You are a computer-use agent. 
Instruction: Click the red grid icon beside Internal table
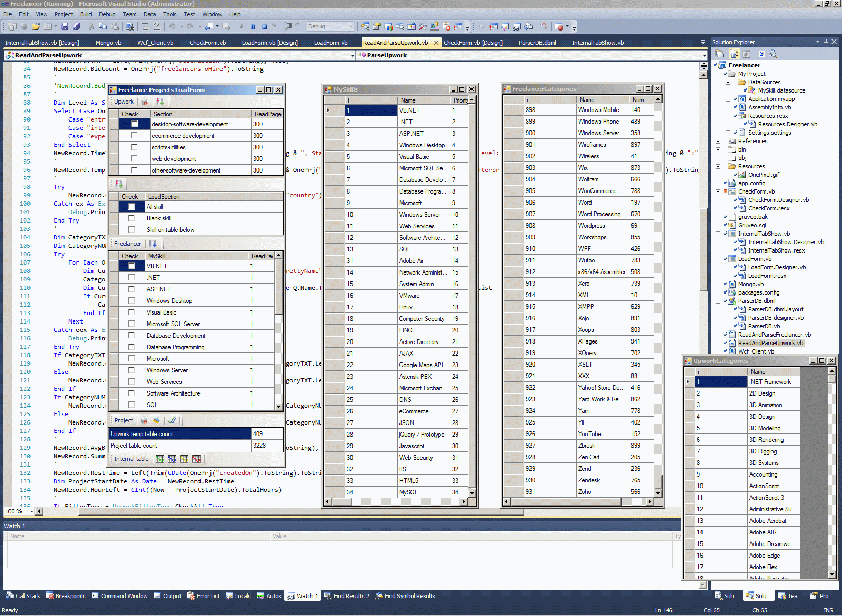[196, 459]
